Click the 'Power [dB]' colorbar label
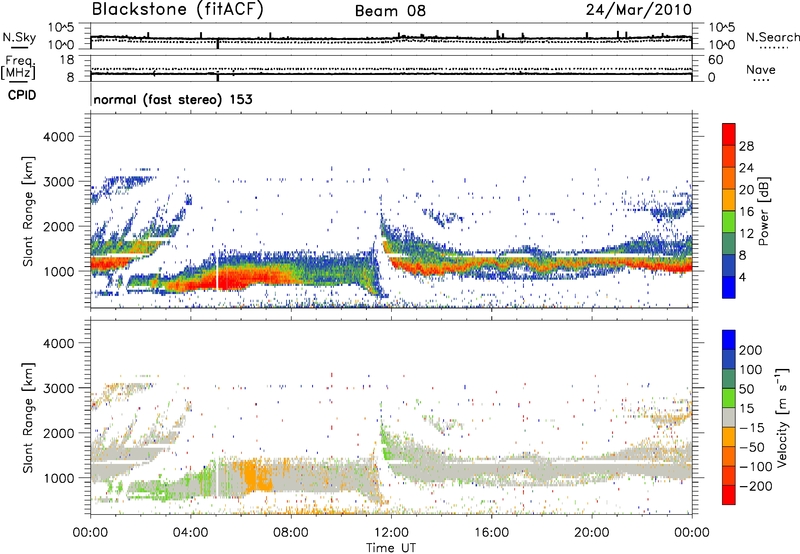This screenshot has width=800, height=554. (x=763, y=211)
